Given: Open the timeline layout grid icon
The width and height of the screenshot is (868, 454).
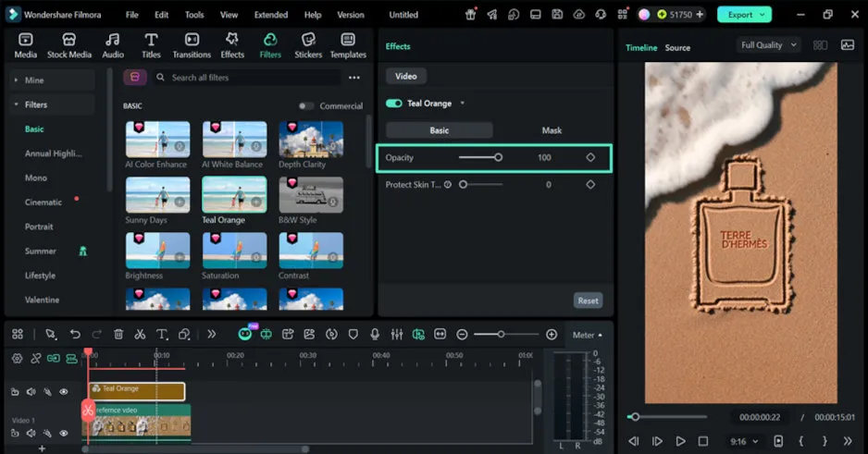Looking at the screenshot, I should (18, 334).
